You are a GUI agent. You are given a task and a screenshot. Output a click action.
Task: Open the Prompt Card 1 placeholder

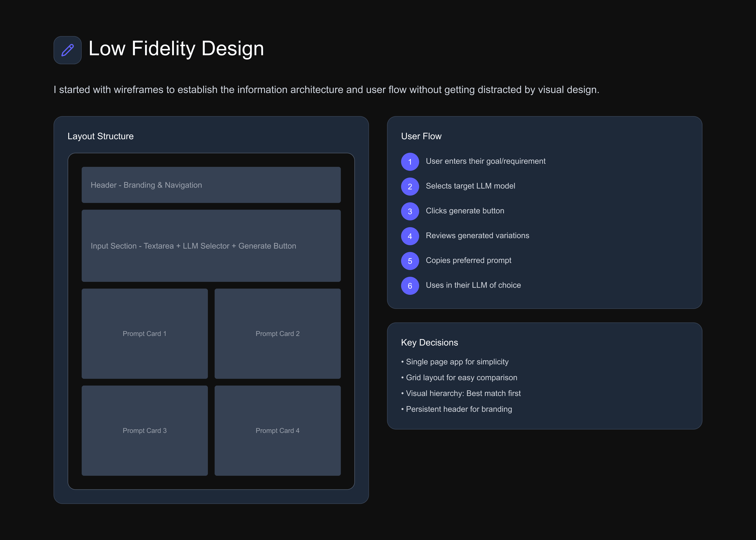pos(144,334)
